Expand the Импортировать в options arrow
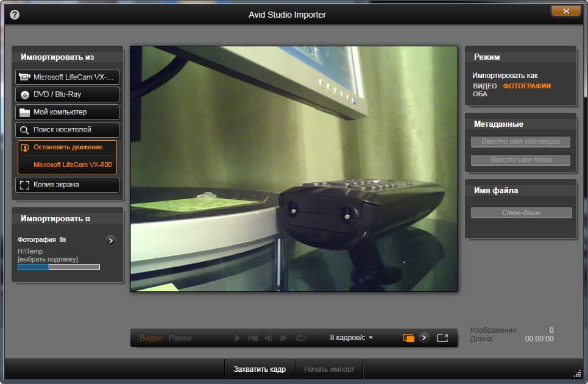Image resolution: width=588 pixels, height=384 pixels. (x=110, y=241)
